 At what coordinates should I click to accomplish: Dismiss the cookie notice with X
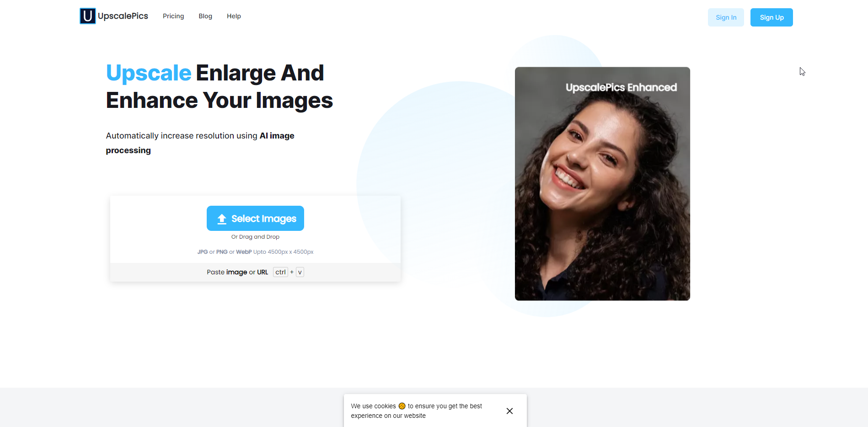(x=509, y=411)
